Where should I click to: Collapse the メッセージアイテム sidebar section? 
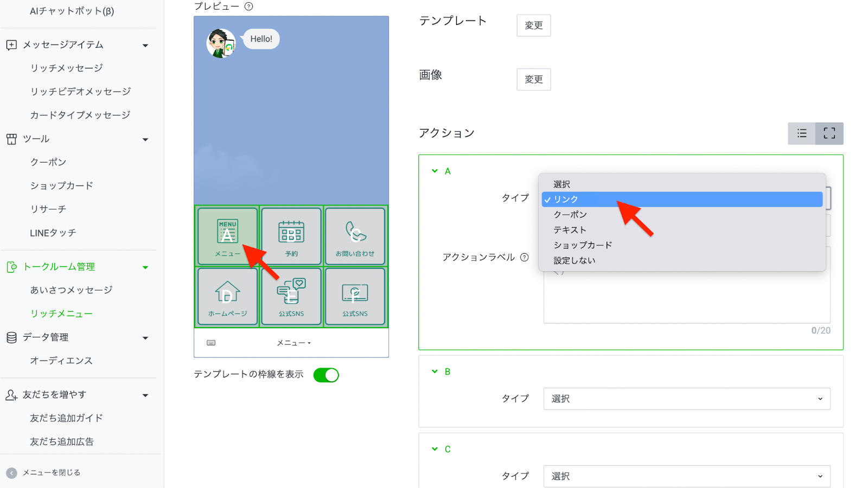pyautogui.click(x=145, y=46)
